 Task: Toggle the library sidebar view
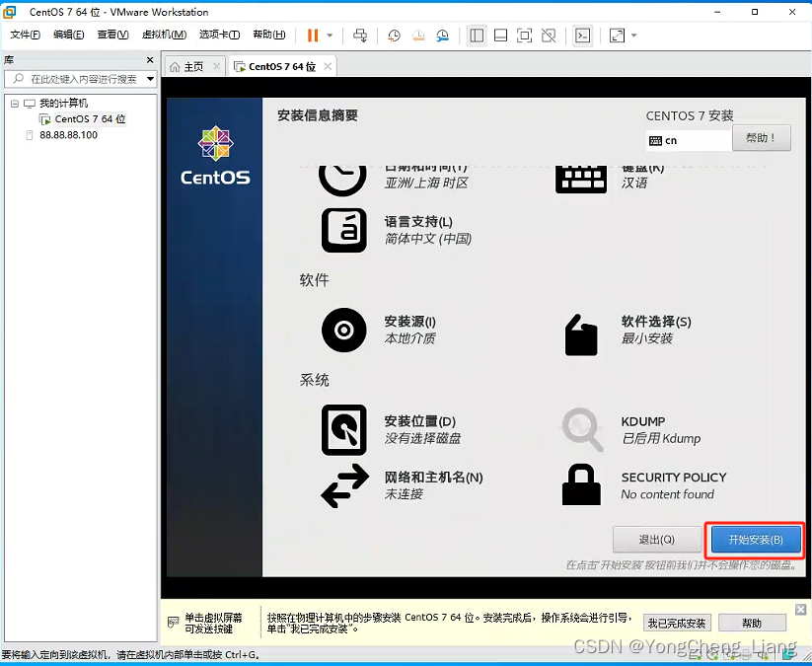(x=477, y=36)
